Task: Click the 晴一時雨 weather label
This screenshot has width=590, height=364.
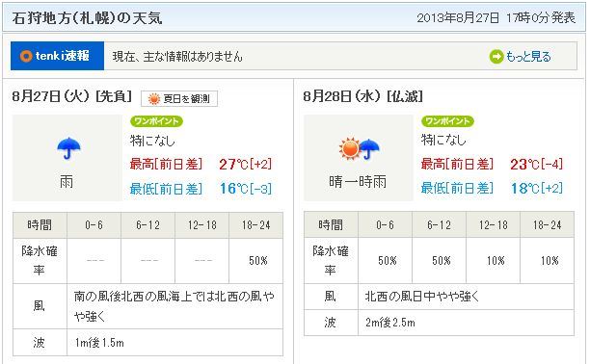Action: [358, 182]
